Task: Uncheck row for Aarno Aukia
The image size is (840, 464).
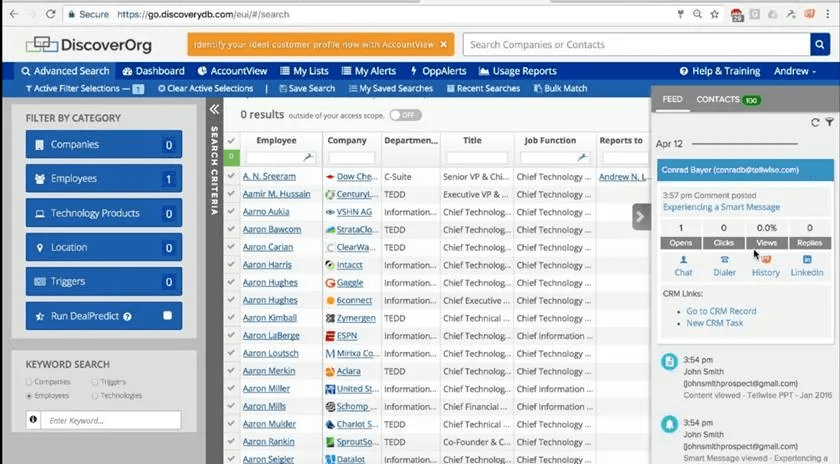Action: [x=231, y=211]
